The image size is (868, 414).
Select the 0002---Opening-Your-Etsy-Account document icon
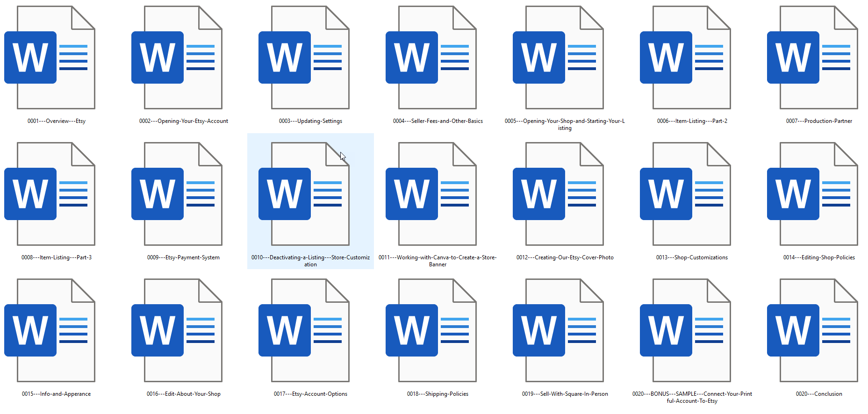(177, 57)
